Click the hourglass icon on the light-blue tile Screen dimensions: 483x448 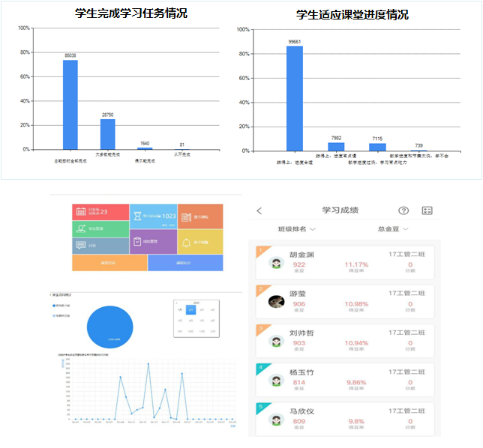pyautogui.click(x=137, y=216)
